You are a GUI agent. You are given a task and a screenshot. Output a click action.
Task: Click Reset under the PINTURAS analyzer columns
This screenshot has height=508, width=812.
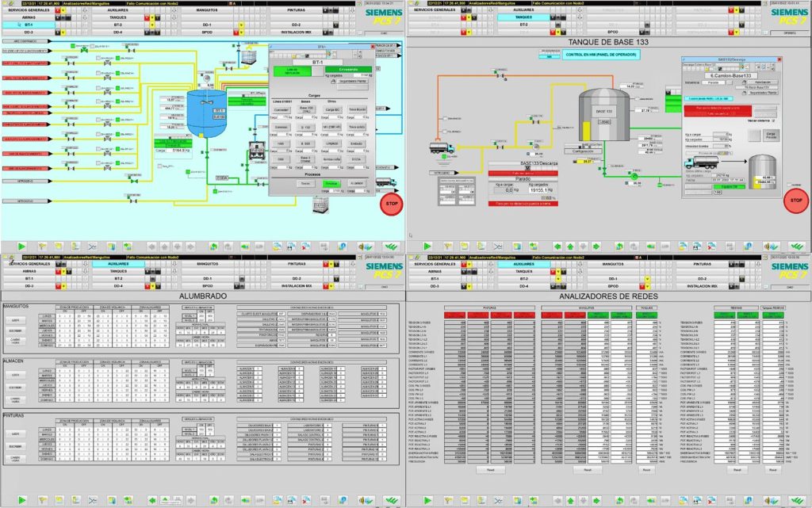(x=490, y=470)
